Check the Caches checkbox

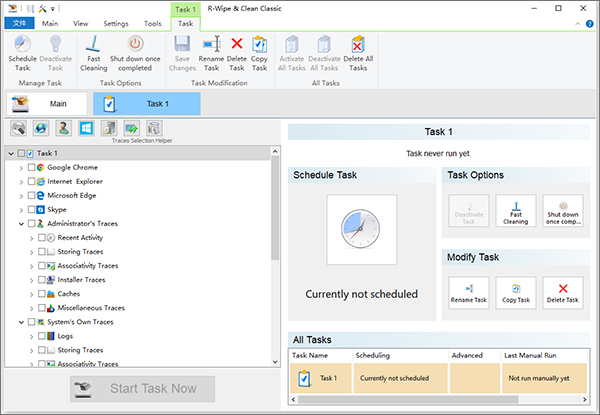(x=42, y=294)
